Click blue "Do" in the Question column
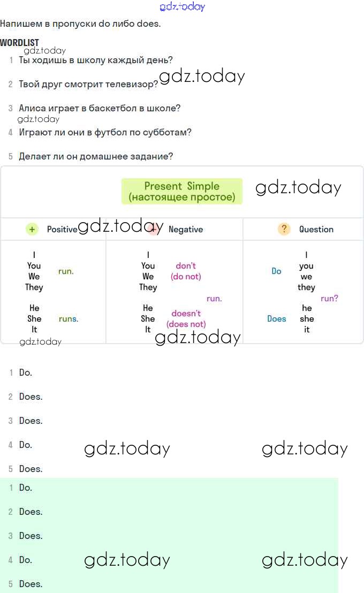The height and width of the screenshot is (593, 364). pos(276,271)
